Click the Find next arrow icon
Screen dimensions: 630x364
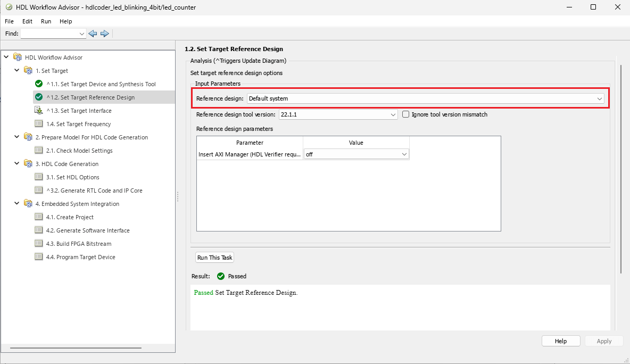tap(104, 34)
